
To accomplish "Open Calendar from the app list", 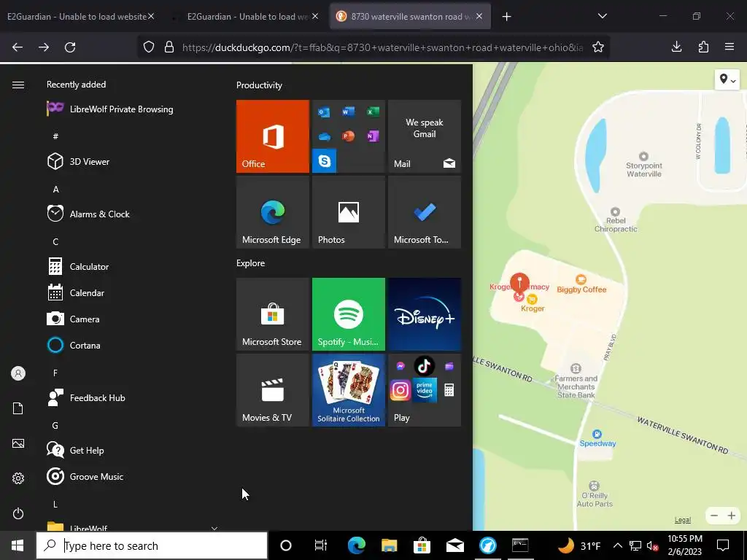I will [133, 293].
